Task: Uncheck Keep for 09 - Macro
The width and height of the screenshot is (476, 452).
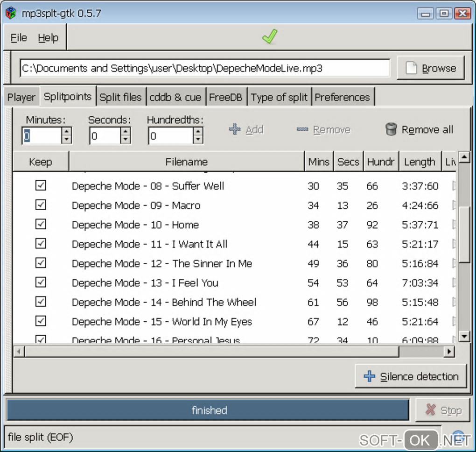Action: [41, 205]
